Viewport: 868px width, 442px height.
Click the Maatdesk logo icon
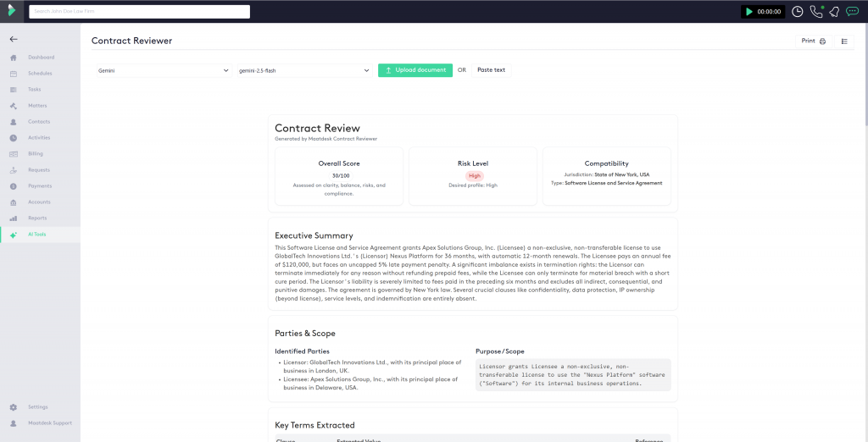(x=12, y=10)
